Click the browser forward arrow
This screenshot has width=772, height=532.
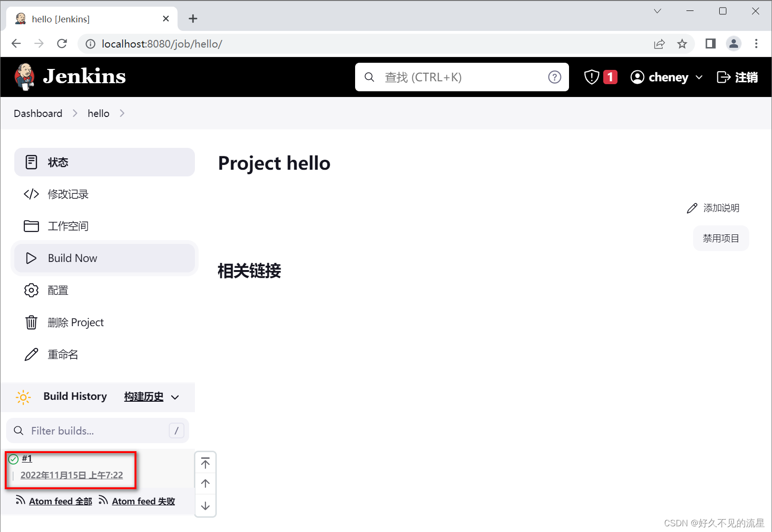click(x=39, y=44)
